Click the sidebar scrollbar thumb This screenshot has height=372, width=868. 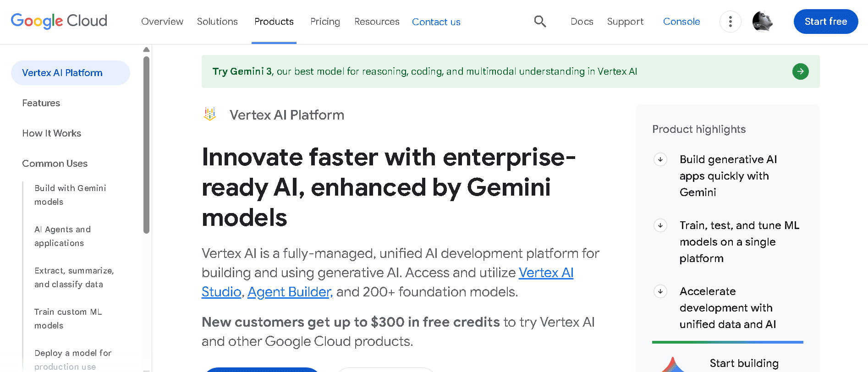click(x=147, y=145)
